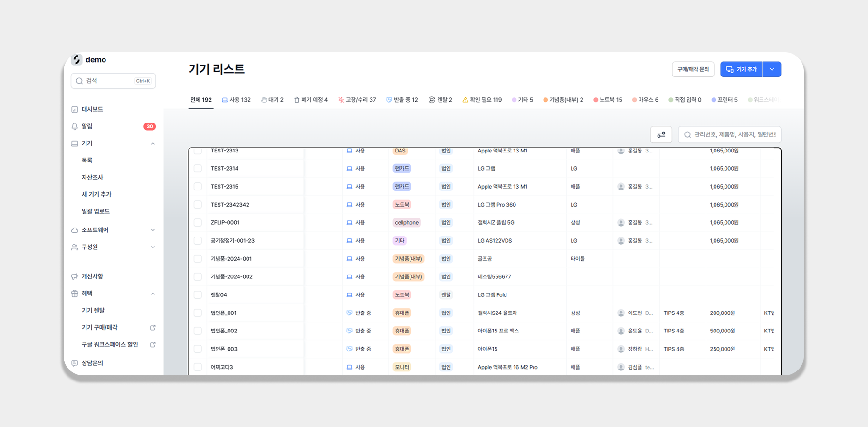Click the 상담문의 chat icon
This screenshot has width=868, height=427.
click(75, 363)
